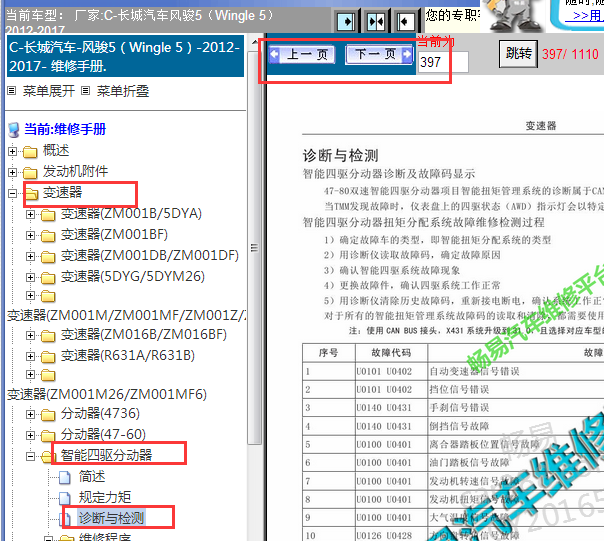Image resolution: width=604 pixels, height=541 pixels.
Task: Click the manual title C-长城汽车-风骏5 banner
Action: pyautogui.click(x=125, y=56)
